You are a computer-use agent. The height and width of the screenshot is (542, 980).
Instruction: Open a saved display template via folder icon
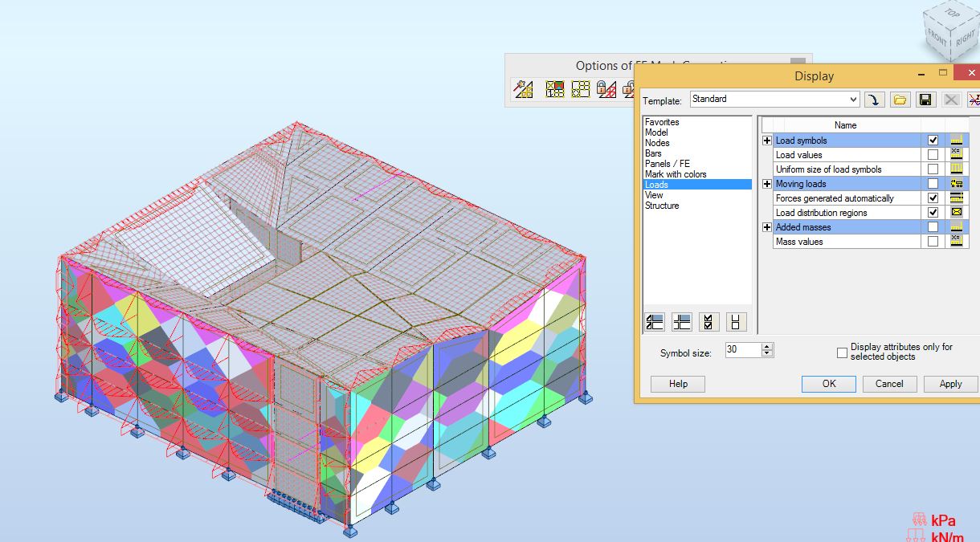pyautogui.click(x=900, y=99)
